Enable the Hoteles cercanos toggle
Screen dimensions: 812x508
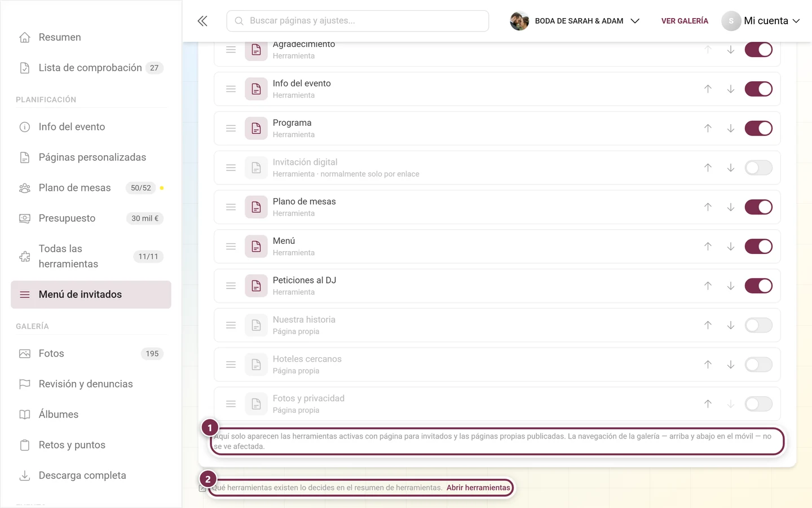pos(758,365)
